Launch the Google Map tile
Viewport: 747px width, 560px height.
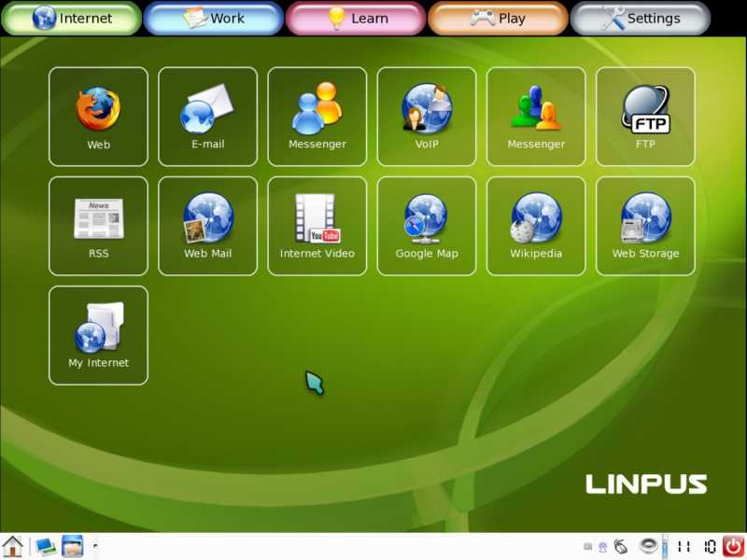click(x=427, y=226)
